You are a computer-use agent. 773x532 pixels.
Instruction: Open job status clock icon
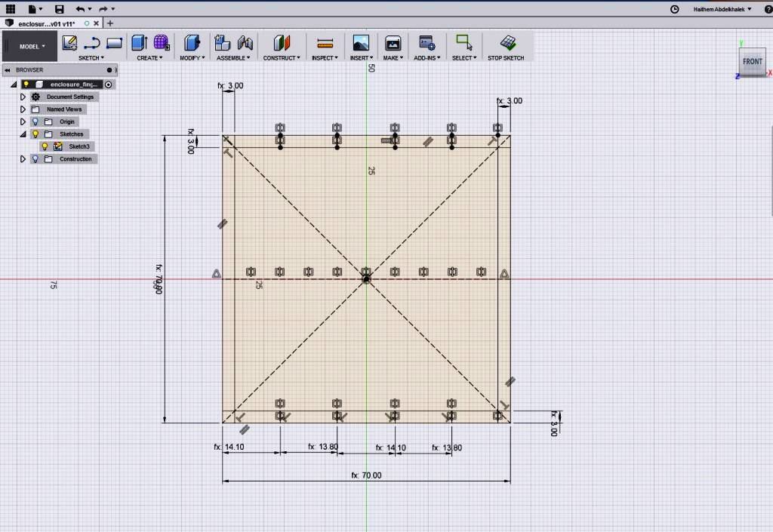674,9
